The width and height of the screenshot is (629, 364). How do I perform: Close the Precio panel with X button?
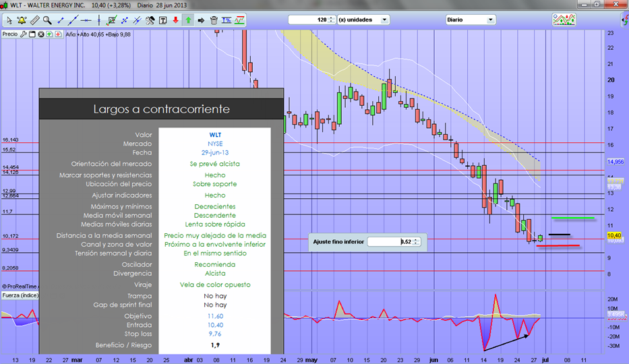41,34
